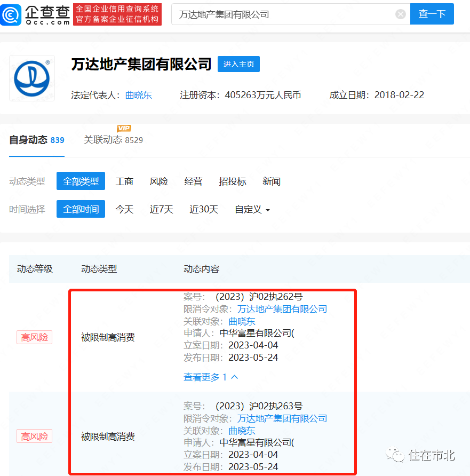Click the 动态类型 column header
Image resolution: width=470 pixels, height=476 pixels.
point(99,269)
